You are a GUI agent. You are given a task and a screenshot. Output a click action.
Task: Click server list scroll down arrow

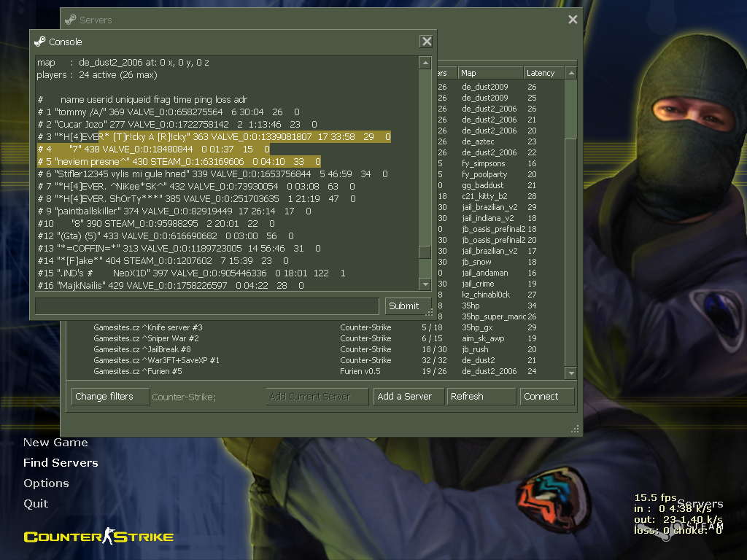point(571,373)
